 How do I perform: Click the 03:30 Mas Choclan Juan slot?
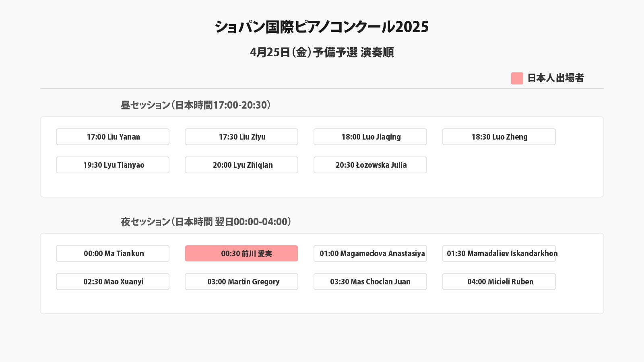370,282
